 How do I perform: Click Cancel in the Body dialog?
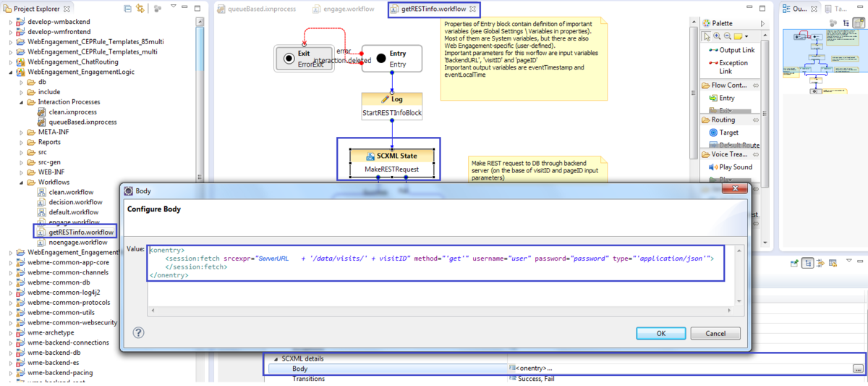point(715,333)
